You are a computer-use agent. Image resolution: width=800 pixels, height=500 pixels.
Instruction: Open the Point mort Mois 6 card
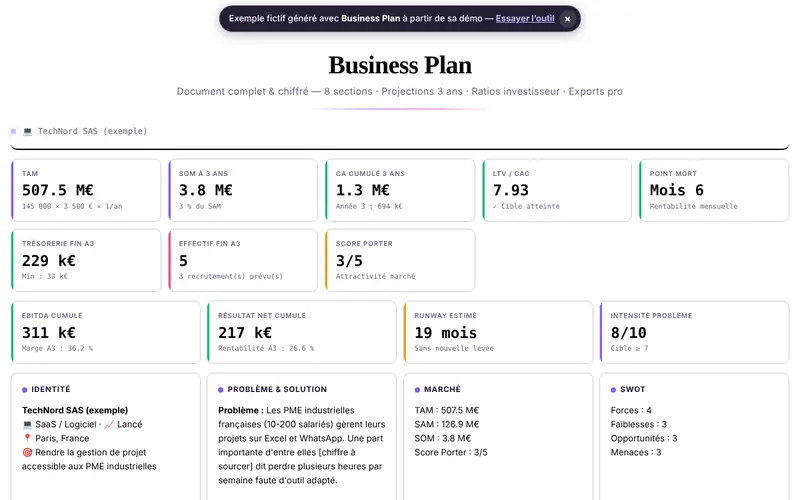click(714, 190)
